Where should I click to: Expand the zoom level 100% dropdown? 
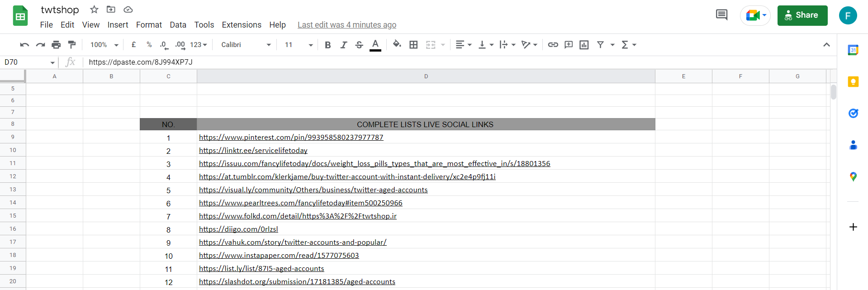coord(104,45)
